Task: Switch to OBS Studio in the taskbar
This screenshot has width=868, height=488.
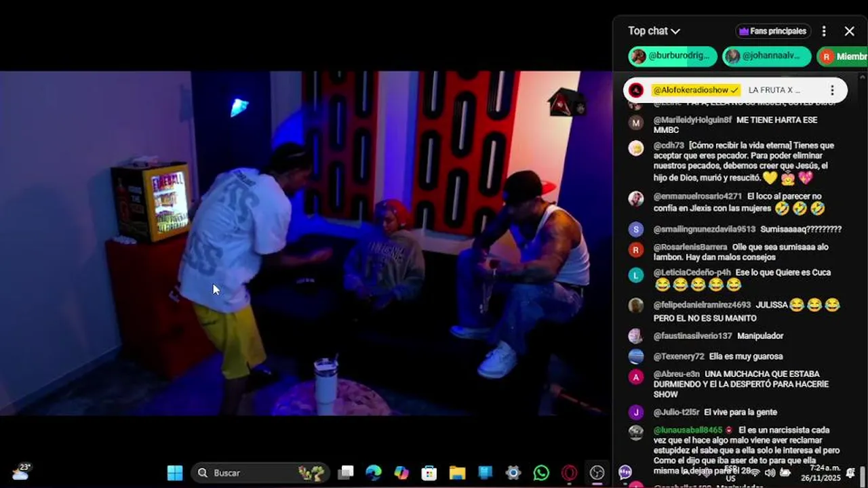Action: 597,472
